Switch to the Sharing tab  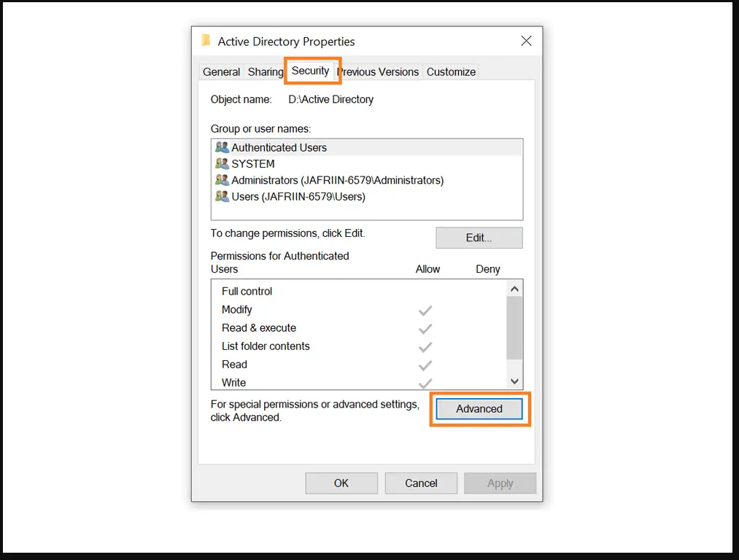point(265,71)
